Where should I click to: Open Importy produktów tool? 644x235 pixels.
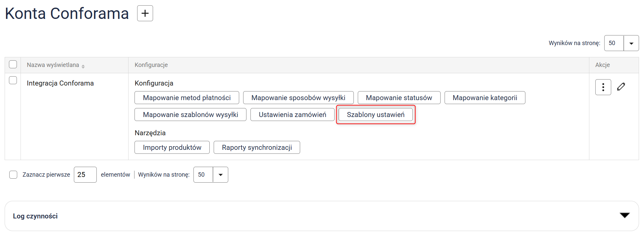point(172,147)
